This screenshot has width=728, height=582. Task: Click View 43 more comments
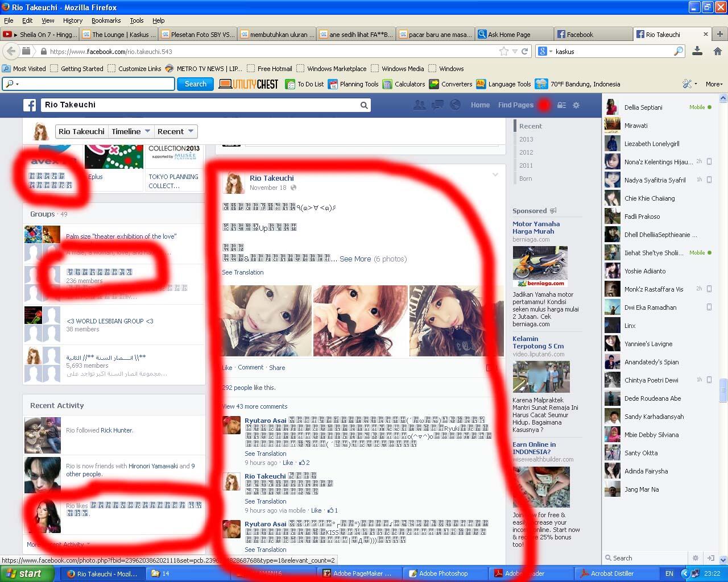pos(255,406)
